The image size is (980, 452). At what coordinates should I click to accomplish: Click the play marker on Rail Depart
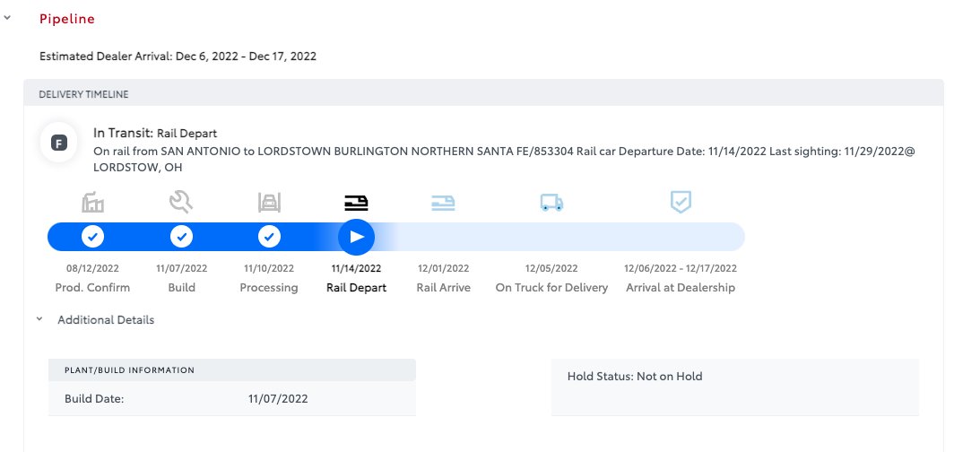tap(356, 237)
